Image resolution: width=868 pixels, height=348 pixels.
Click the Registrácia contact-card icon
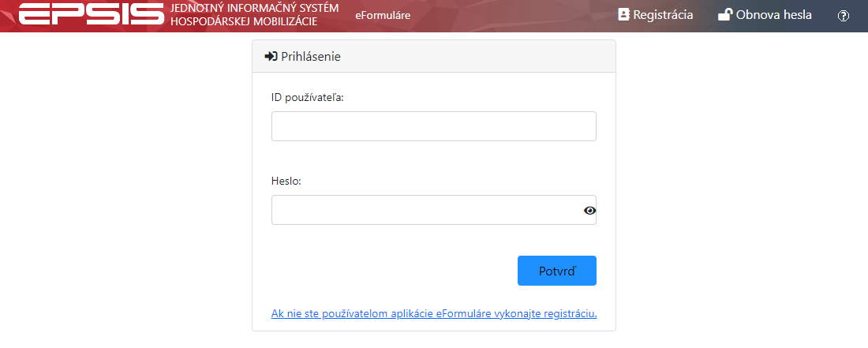click(624, 15)
